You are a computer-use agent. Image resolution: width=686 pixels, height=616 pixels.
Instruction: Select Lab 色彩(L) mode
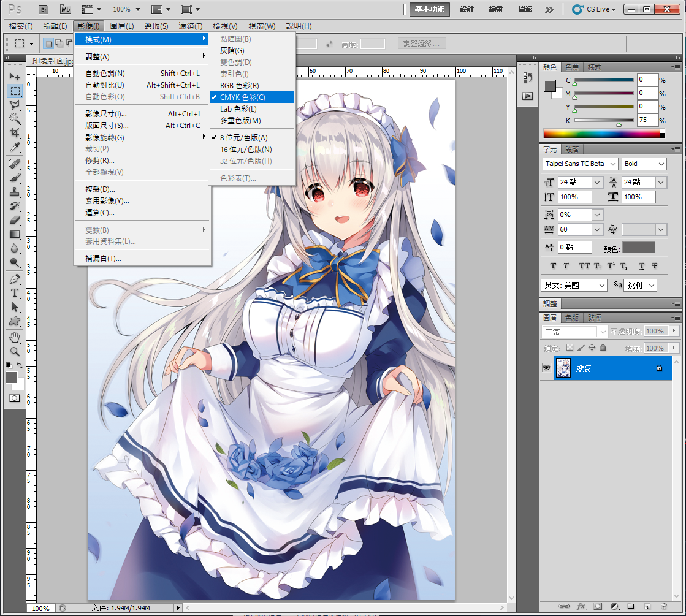coord(251,109)
